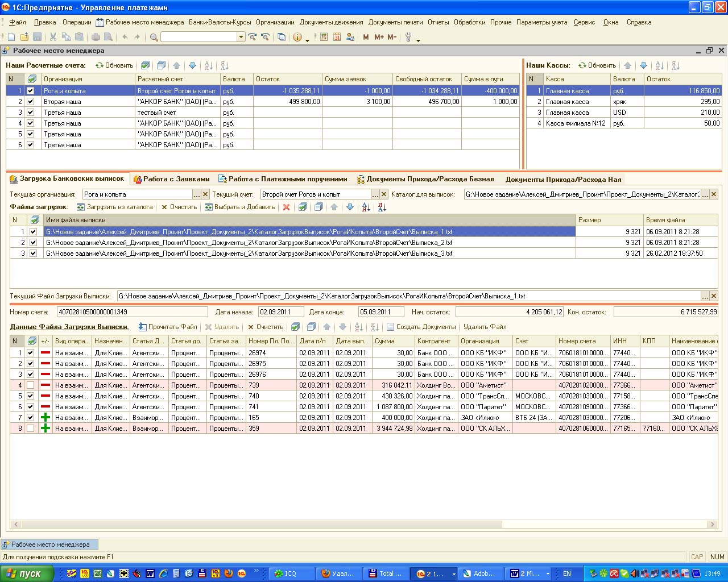The height and width of the screenshot is (582, 728).
Task: Toggle checkbox for Рога и копыта account row
Action: point(31,90)
